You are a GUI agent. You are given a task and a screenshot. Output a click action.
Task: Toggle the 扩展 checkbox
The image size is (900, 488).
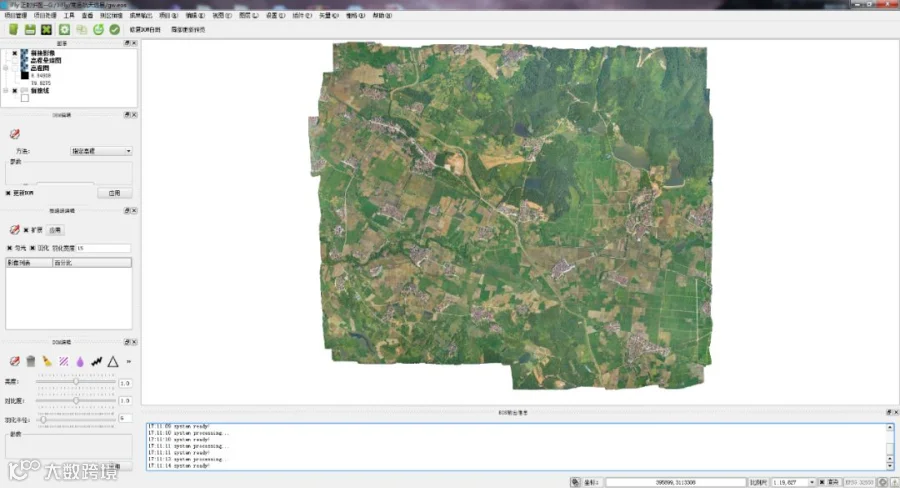tap(26, 230)
